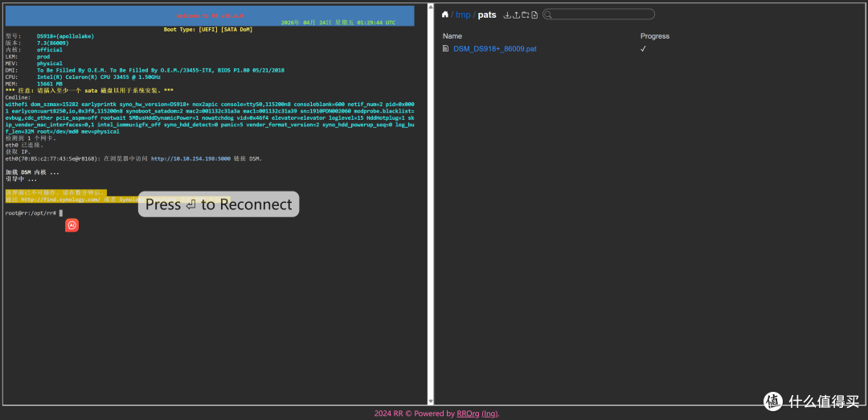Viewport: 868px width, 420px height.
Task: Open the tmp folder in breadcrumb
Action: (463, 15)
